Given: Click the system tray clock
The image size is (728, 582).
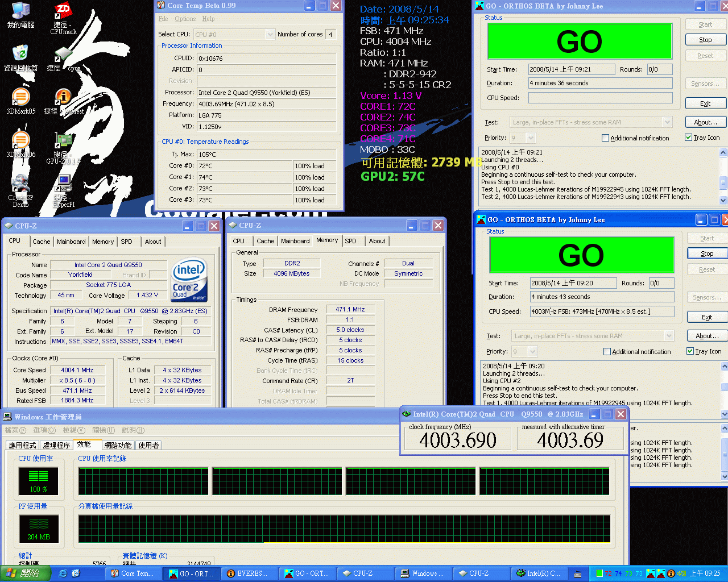Looking at the screenshot, I should [705, 573].
